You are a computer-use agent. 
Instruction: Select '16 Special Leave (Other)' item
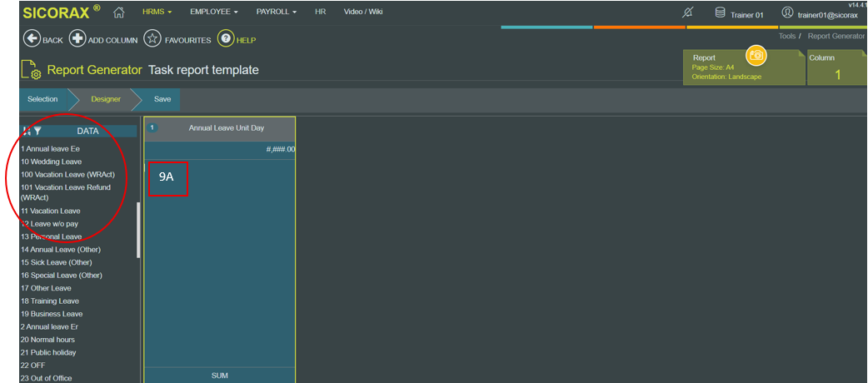(x=62, y=275)
